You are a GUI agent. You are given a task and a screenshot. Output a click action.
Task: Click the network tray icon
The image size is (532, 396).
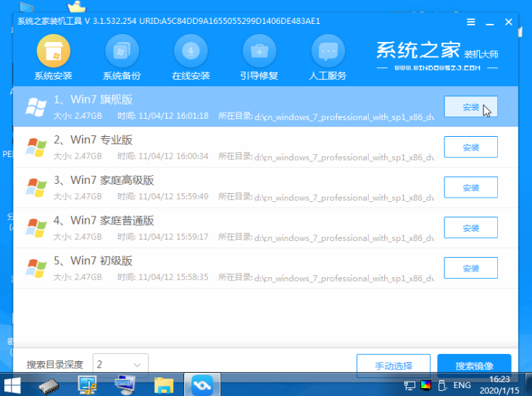pos(410,385)
